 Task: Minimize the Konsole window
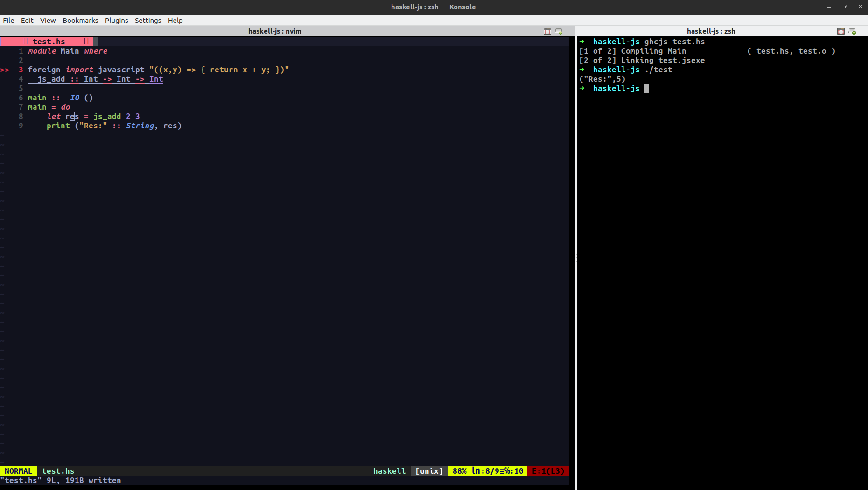(x=829, y=7)
